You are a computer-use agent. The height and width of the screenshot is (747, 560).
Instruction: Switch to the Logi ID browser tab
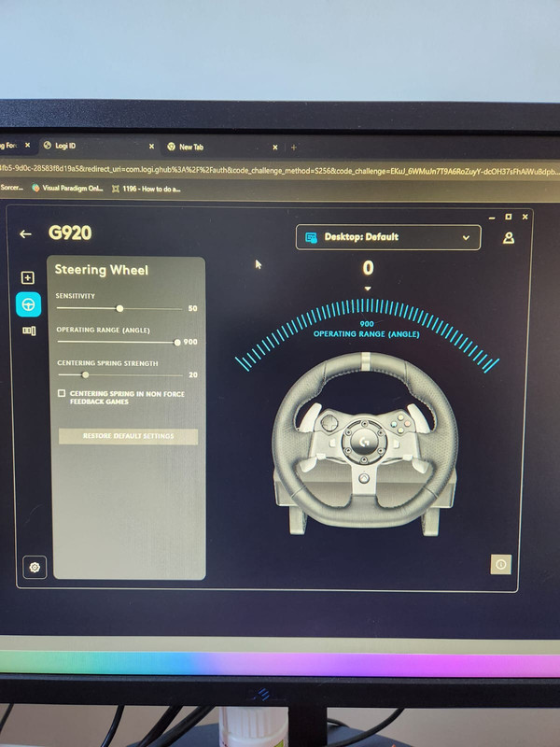(x=98, y=146)
